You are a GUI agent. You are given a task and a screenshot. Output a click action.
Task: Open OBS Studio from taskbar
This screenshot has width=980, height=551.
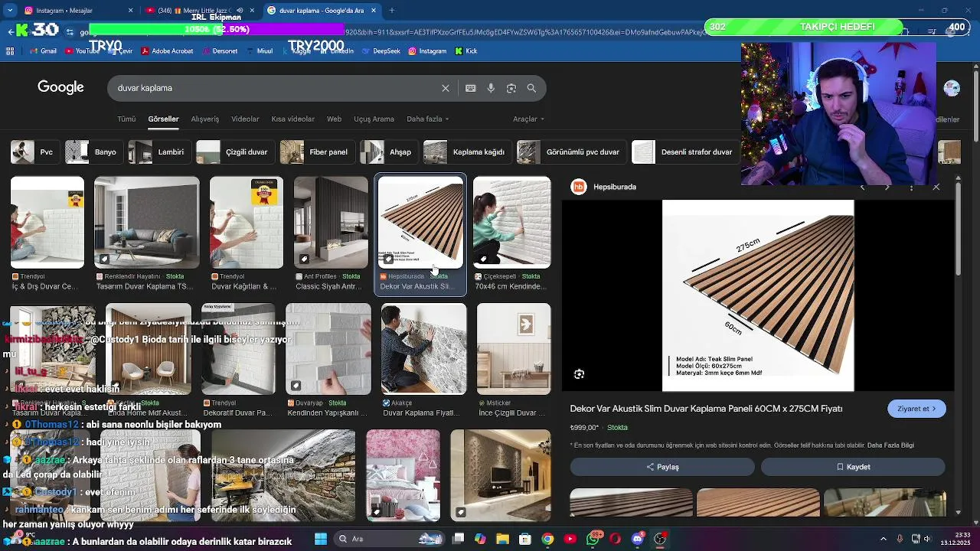tap(660, 539)
